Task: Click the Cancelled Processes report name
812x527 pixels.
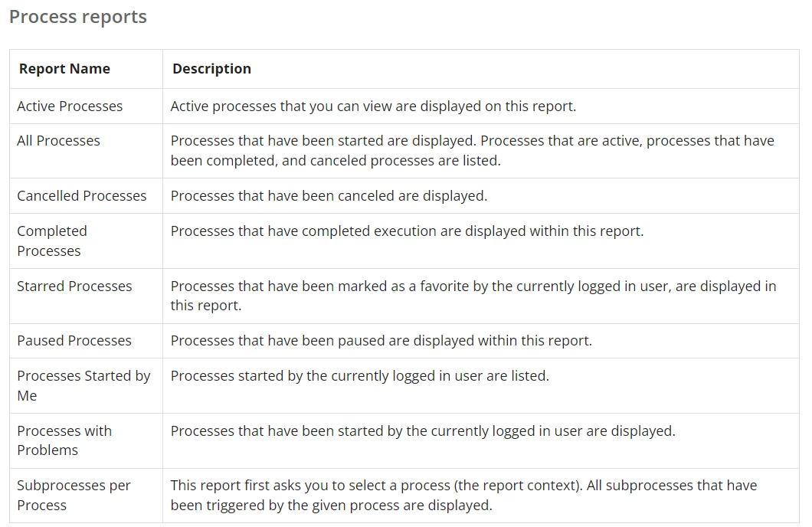Action: [x=82, y=195]
